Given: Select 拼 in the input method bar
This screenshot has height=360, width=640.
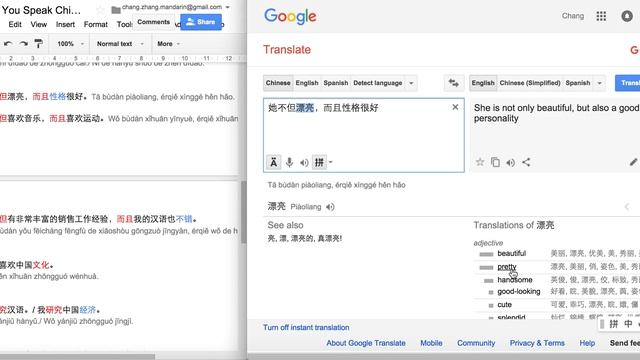Looking at the screenshot, I should tap(613, 324).
